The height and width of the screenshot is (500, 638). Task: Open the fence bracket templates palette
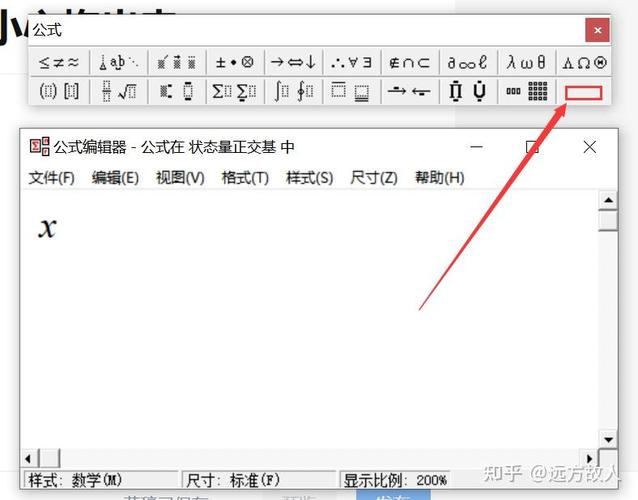click(x=59, y=92)
